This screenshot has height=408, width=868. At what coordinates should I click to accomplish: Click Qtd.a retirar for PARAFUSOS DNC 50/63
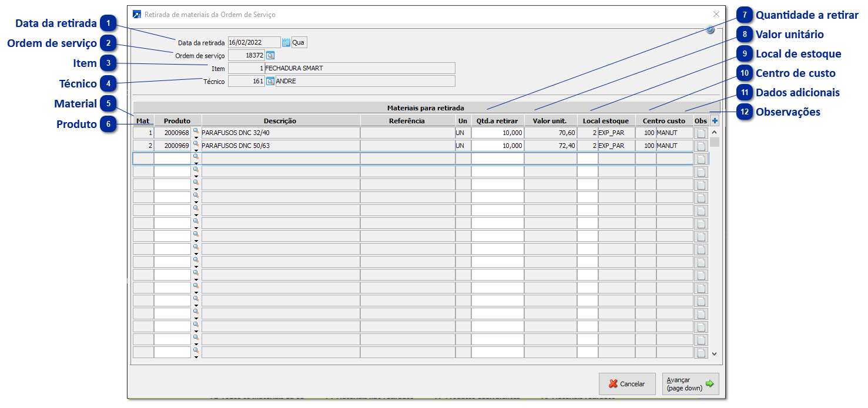click(x=498, y=146)
